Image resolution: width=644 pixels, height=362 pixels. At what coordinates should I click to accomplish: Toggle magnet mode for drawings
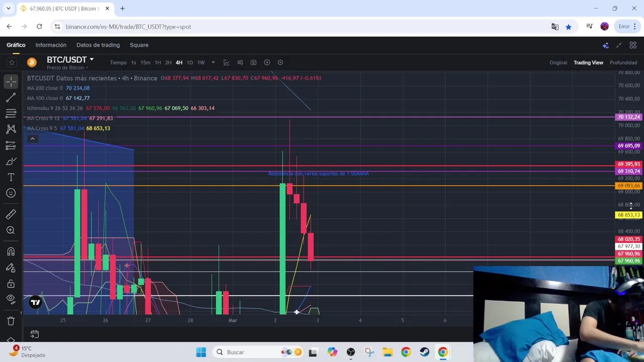pyautogui.click(x=11, y=251)
